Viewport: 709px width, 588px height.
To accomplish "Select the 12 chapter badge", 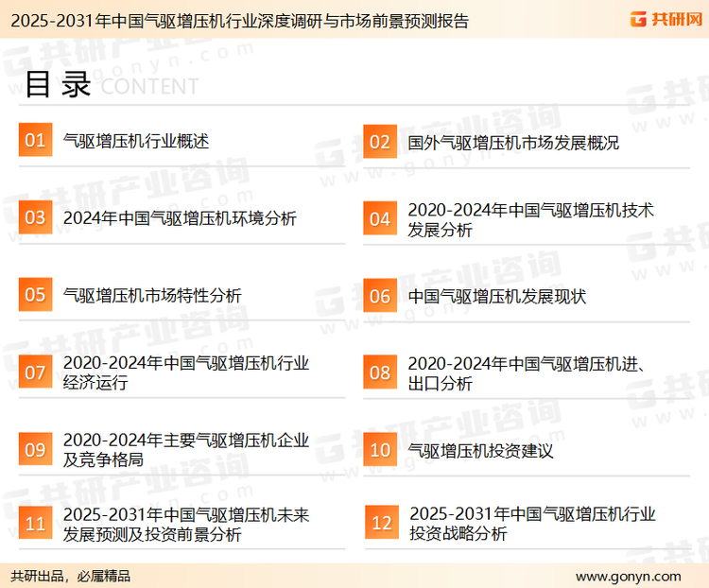I will click(381, 524).
